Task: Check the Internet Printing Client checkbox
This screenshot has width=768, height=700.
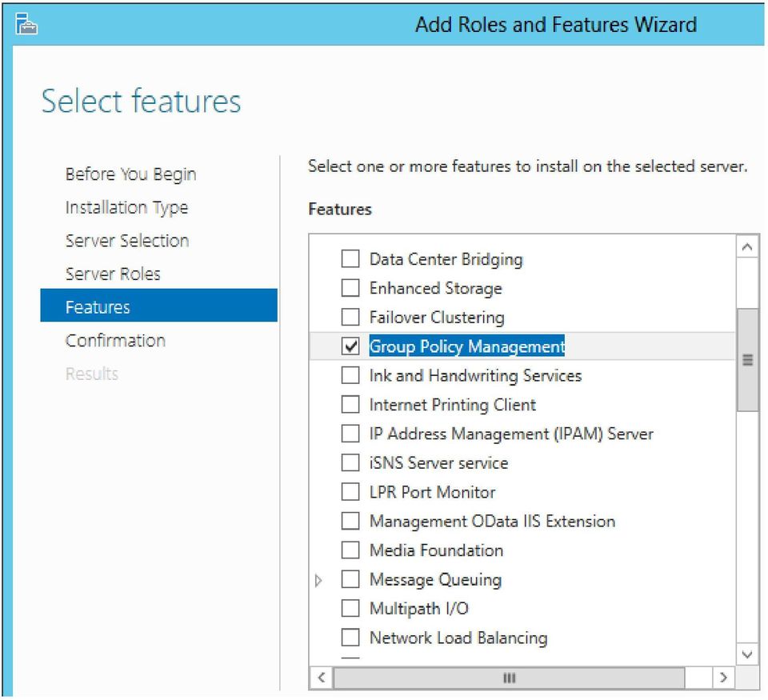Action: pyautogui.click(x=350, y=405)
